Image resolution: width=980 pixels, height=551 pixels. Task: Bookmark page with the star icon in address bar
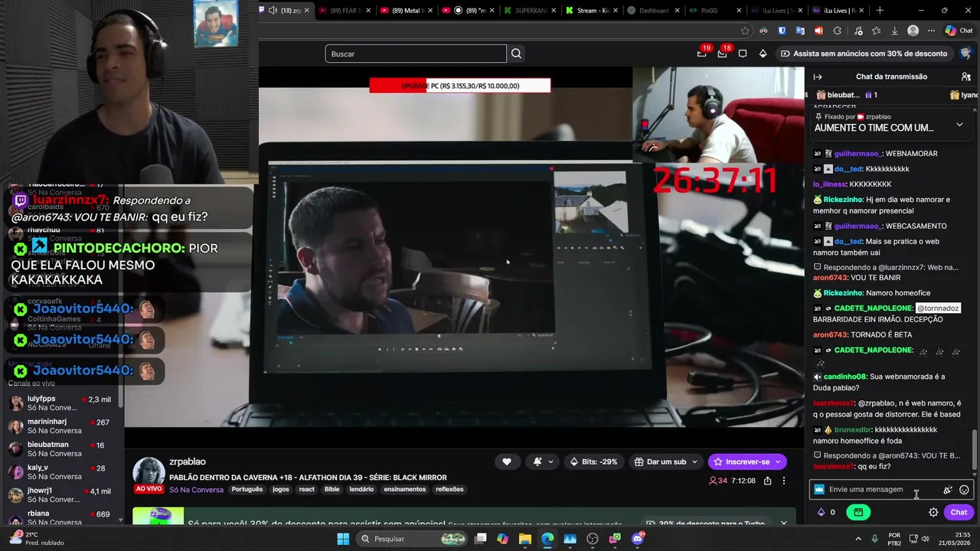(x=745, y=31)
